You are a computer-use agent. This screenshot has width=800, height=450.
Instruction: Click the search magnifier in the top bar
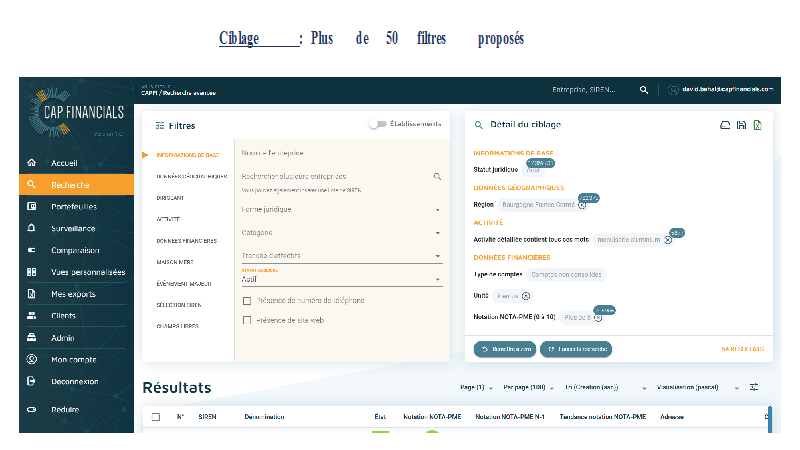[x=644, y=90]
